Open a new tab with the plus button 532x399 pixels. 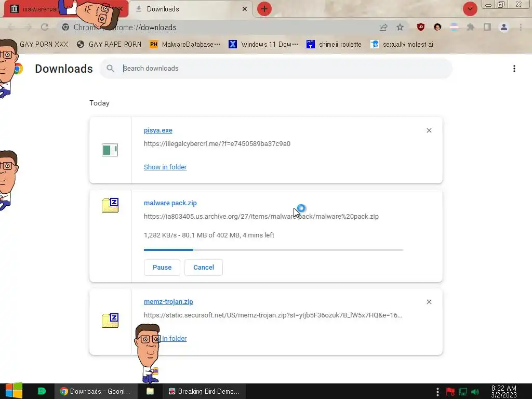tap(264, 9)
